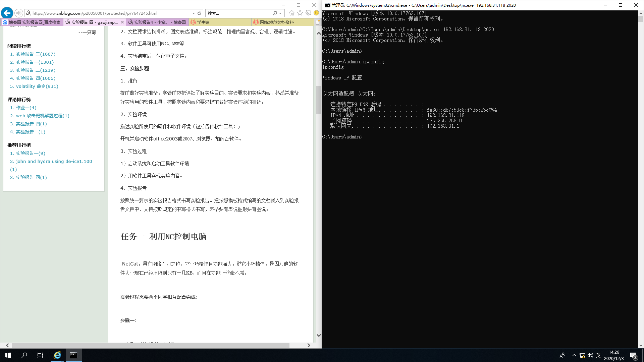Open Task View on the taskbar
The image size is (644, 362).
(40, 355)
